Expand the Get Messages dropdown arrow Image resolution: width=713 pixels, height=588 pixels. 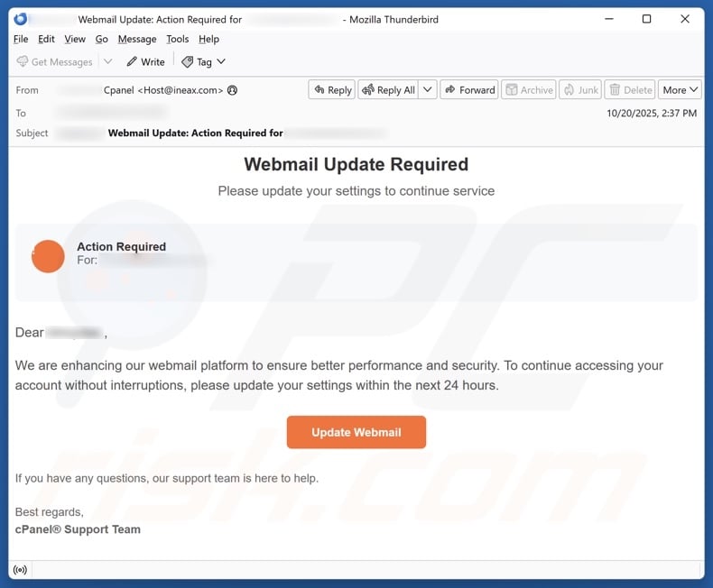pyautogui.click(x=108, y=62)
